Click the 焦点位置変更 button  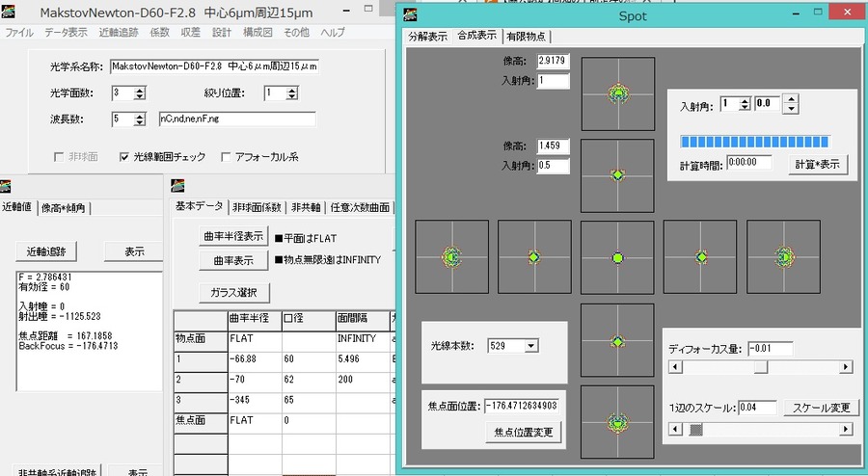(523, 433)
